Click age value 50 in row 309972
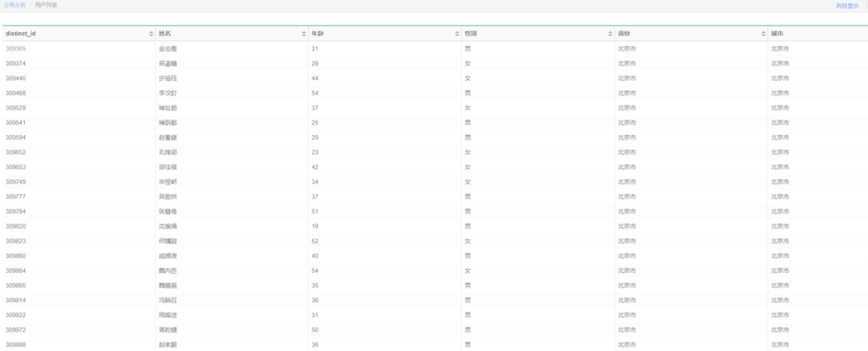The width and height of the screenshot is (868, 351). [x=315, y=330]
